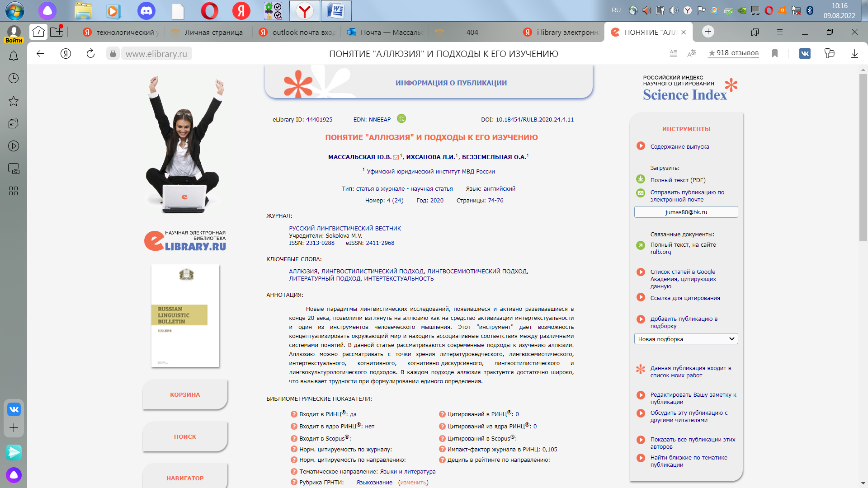Switch to the i library электронн tab

561,32
